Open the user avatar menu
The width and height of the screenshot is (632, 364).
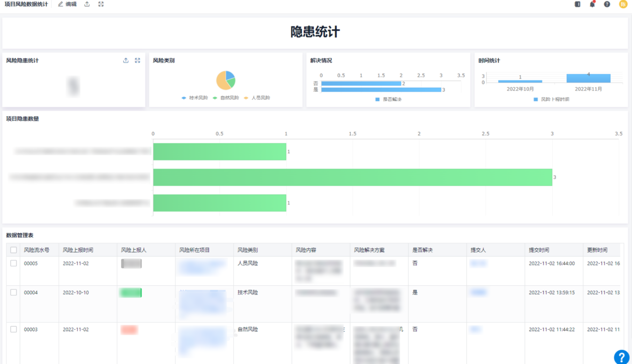click(623, 4)
